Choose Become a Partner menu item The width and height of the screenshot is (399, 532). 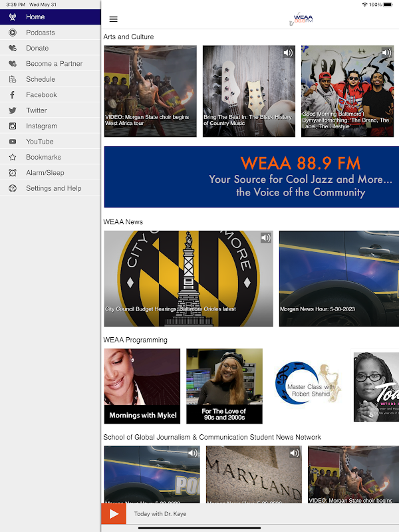pyautogui.click(x=51, y=64)
